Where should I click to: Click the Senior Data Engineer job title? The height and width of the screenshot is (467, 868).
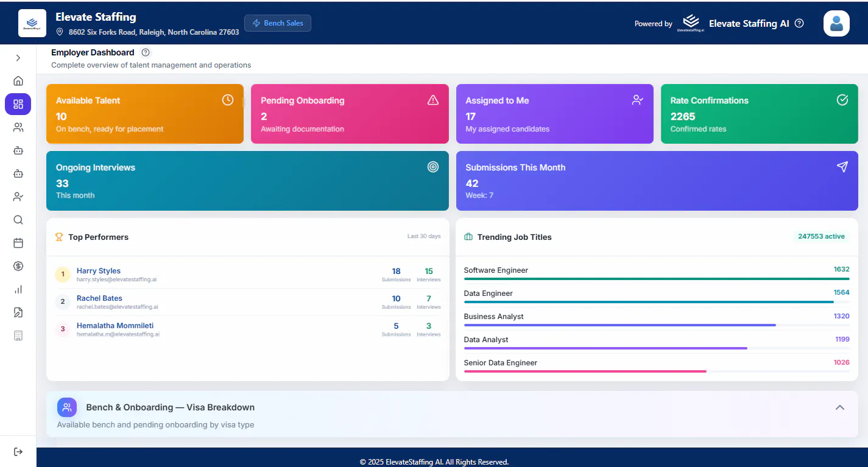[501, 363]
